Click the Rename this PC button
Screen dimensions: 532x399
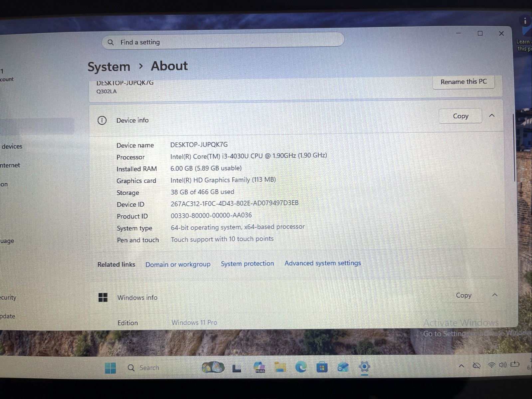(x=463, y=82)
